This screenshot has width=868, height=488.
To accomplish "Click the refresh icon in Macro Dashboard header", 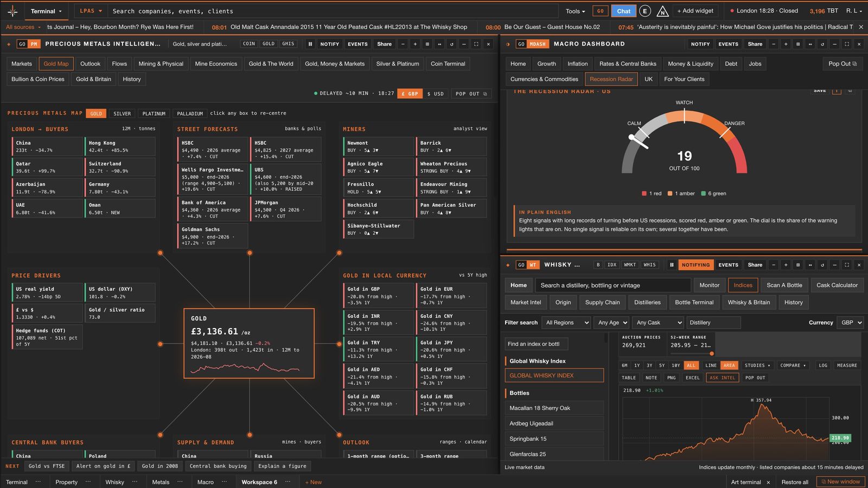I will 822,44.
